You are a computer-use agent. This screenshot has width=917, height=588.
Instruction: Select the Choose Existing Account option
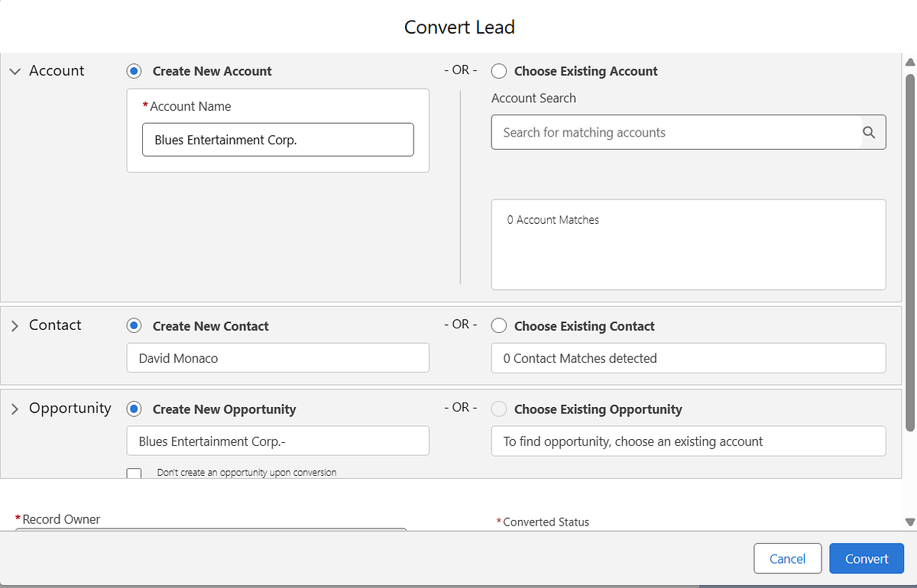click(x=499, y=71)
